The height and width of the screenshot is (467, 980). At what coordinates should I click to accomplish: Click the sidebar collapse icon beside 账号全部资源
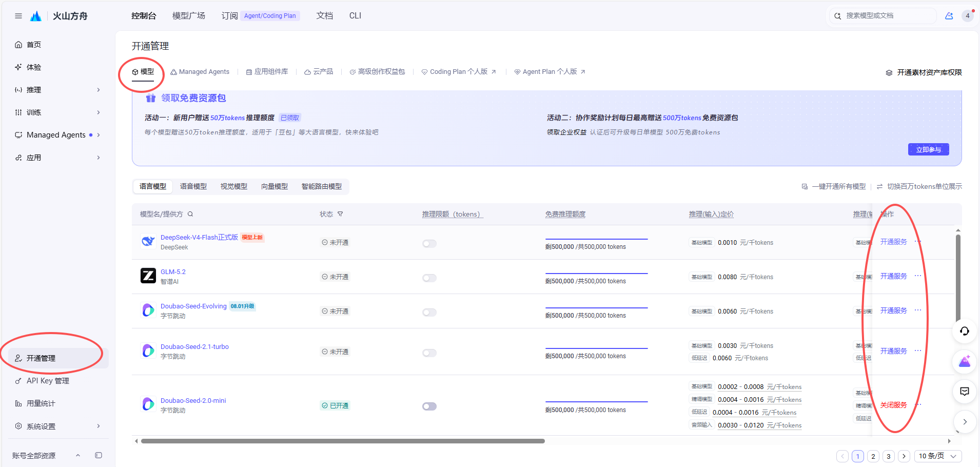pyautogui.click(x=99, y=455)
